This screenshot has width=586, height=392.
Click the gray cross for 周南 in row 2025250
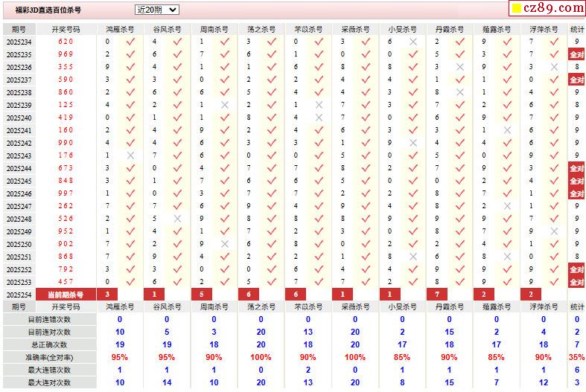tap(225, 244)
